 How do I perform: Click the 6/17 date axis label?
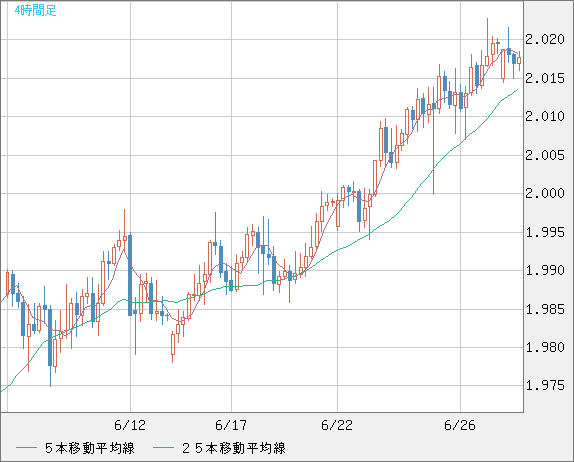click(x=231, y=425)
